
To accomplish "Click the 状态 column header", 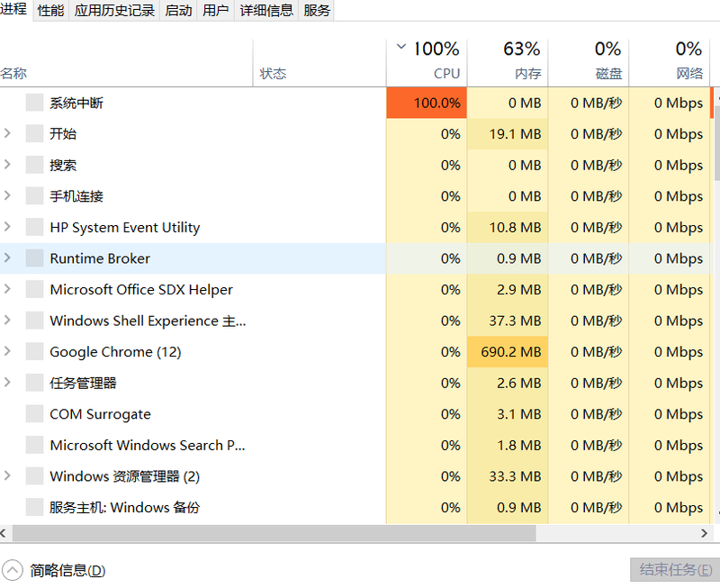I will click(x=273, y=74).
